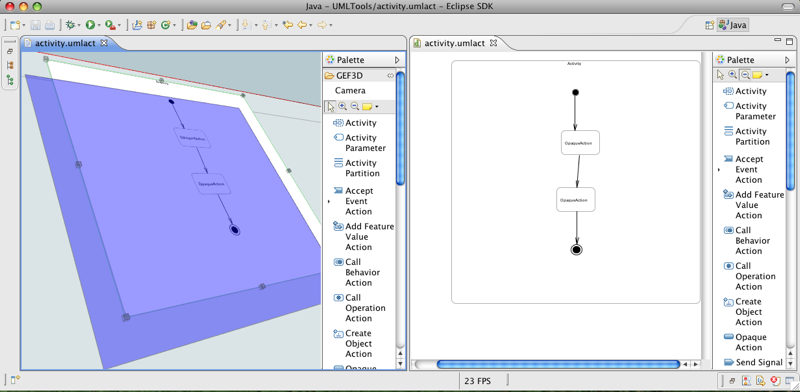Image resolution: width=800 pixels, height=392 pixels.
Task: Click the Open Task folder icon
Action: [x=206, y=24]
